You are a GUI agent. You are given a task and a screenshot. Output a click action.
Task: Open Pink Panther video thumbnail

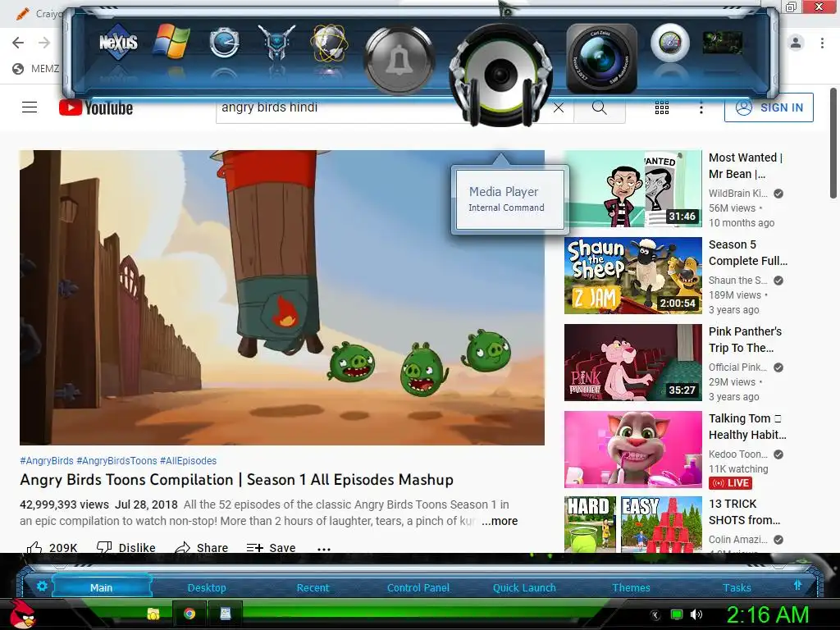pyautogui.click(x=632, y=362)
